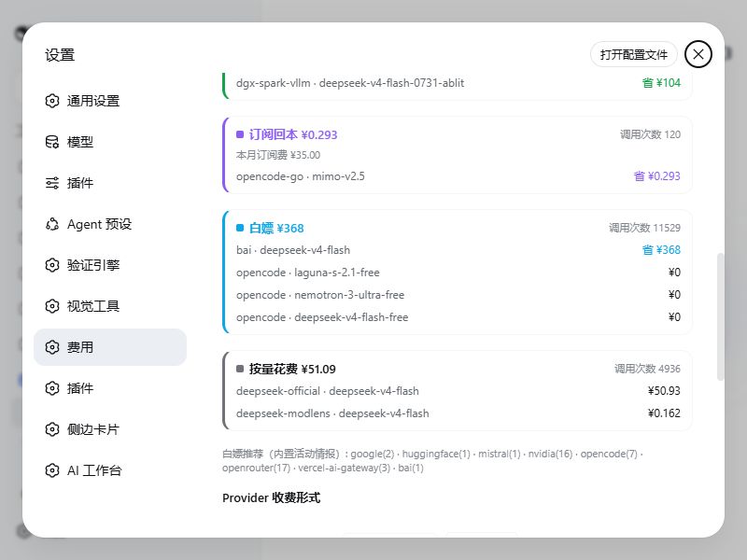Click the opencode · laguna-s-2.1-free row
Screen dimensions: 747x560
click(x=458, y=273)
